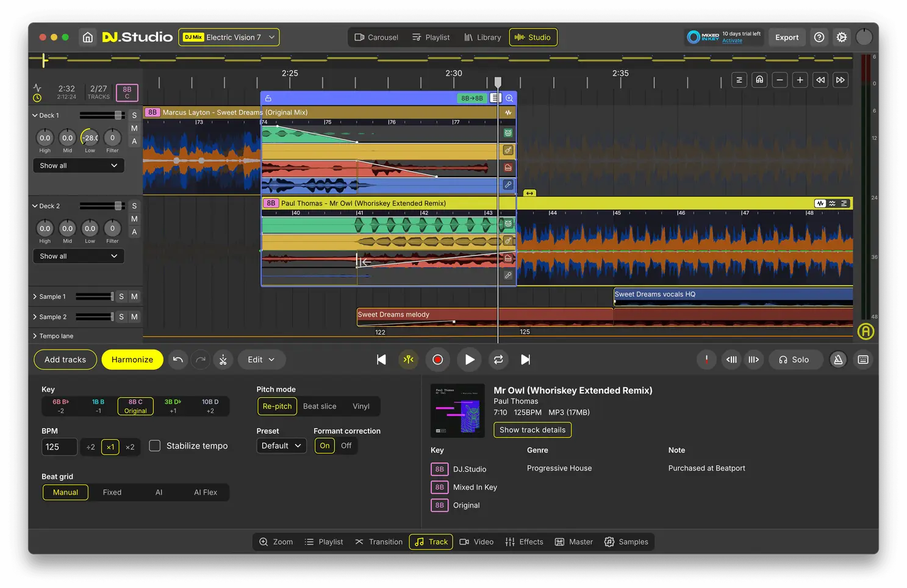Screen dimensions: 907x588
Task: Toggle the automix A circle button
Action: tap(866, 331)
